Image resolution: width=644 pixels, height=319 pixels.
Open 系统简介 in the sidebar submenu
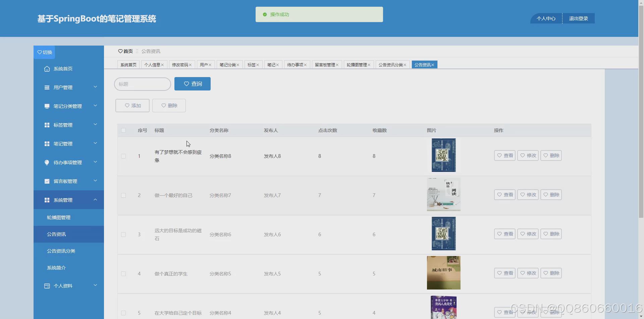69,268
